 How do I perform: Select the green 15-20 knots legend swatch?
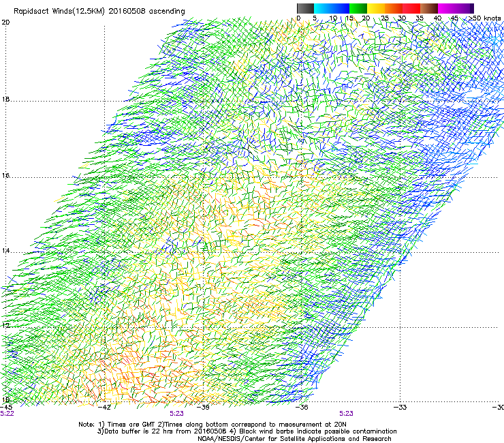click(x=358, y=8)
